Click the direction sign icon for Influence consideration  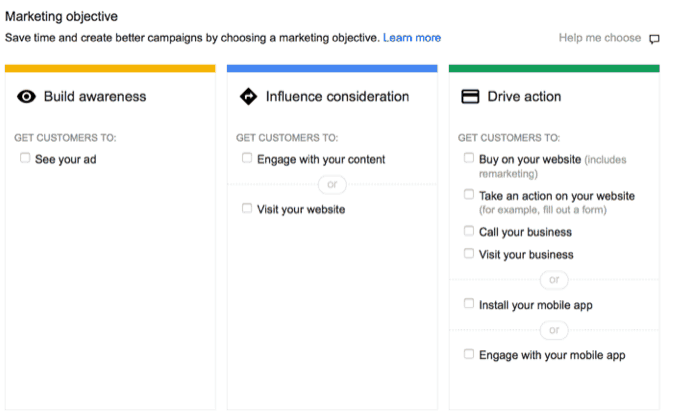[x=248, y=97]
